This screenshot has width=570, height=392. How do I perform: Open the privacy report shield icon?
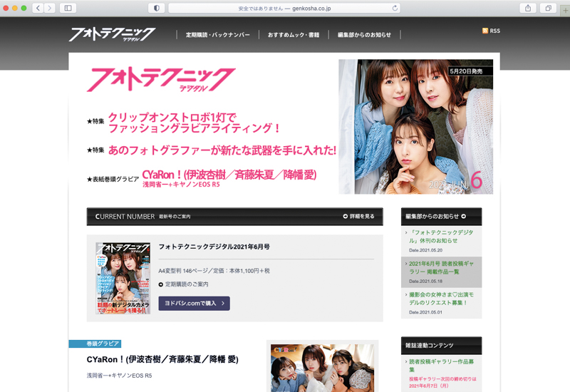(157, 8)
